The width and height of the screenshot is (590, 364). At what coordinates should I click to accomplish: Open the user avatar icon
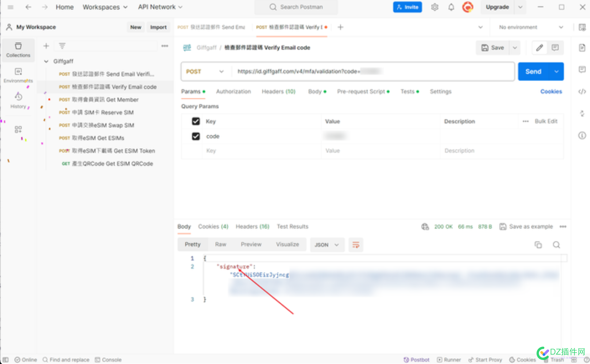coord(468,7)
